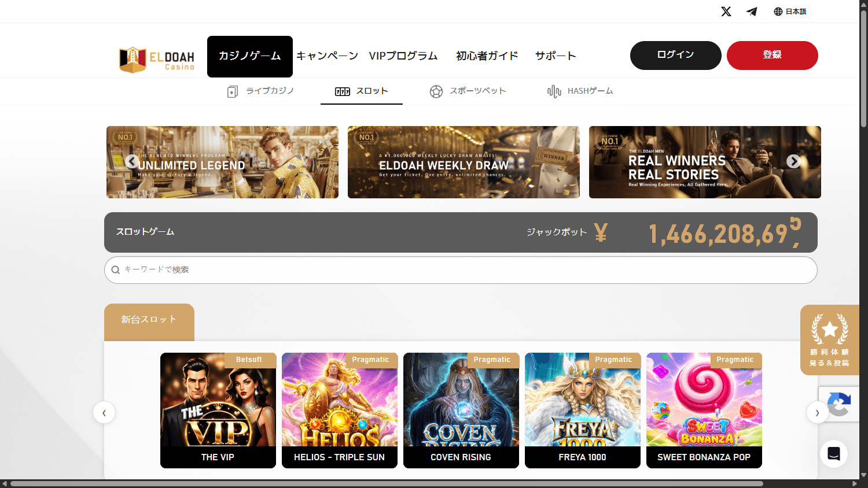Click the reCAPTCHA badge icon
Viewport: 868px width, 488px height.
[x=840, y=404]
